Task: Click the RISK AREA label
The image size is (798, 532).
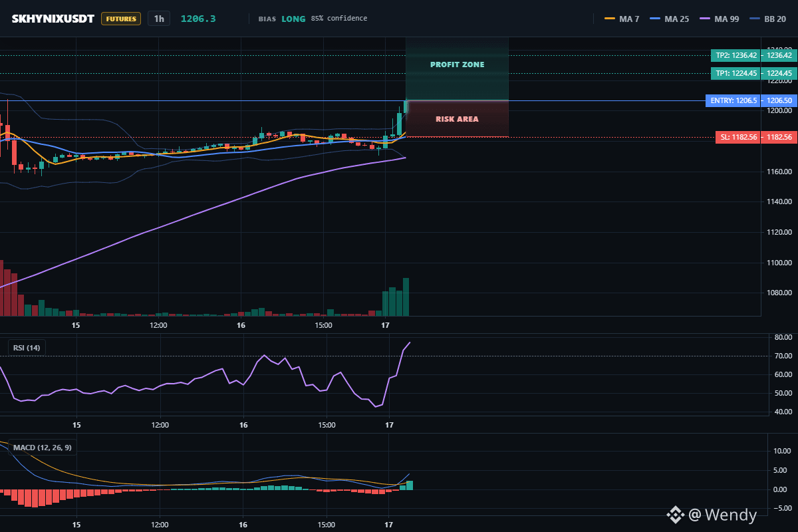Action: (457, 119)
